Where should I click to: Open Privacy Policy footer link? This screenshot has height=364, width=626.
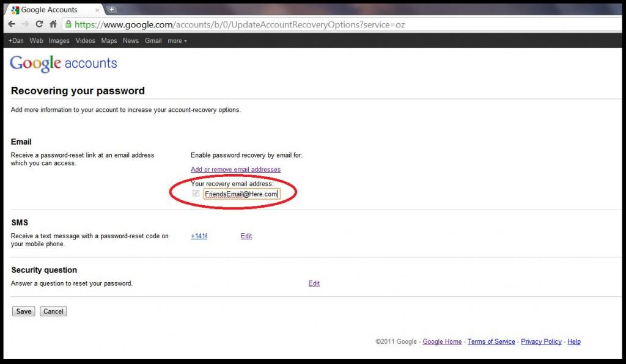[541, 341]
